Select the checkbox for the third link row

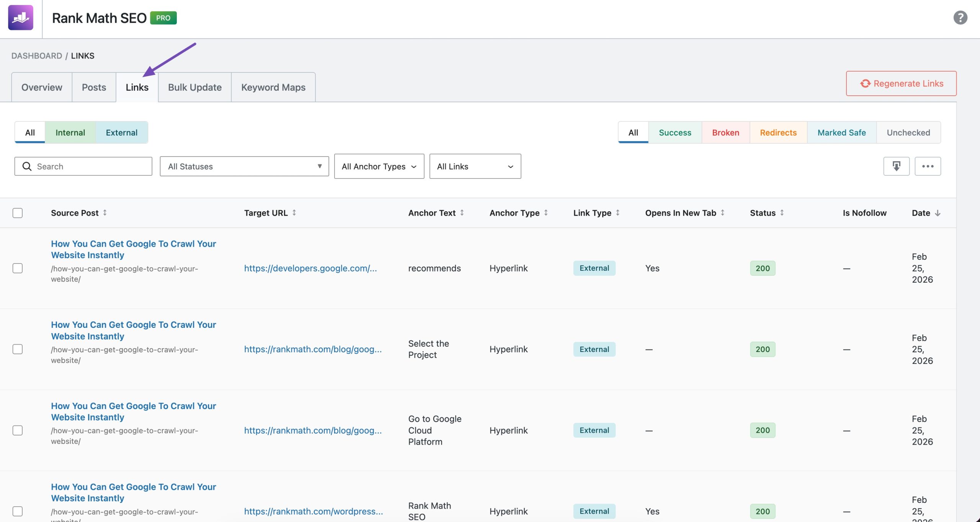[18, 430]
